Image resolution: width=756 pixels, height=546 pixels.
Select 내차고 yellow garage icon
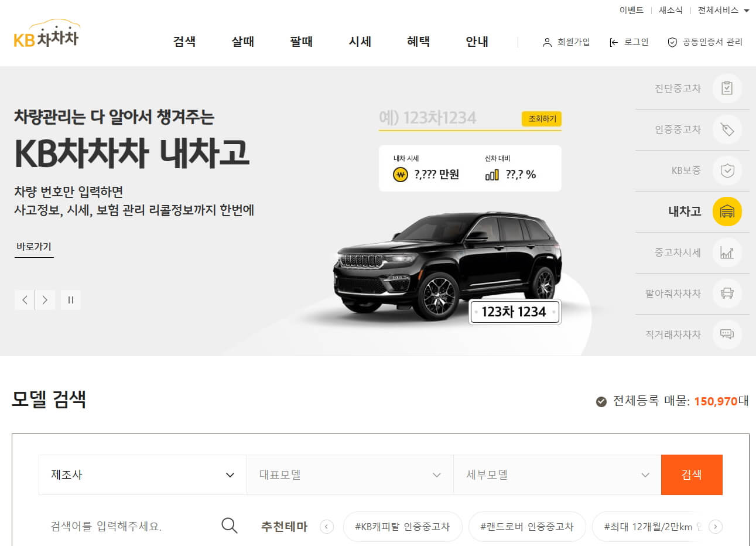[727, 211]
